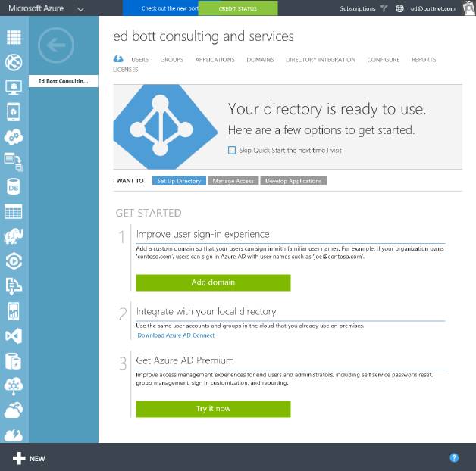
Task: Switch to the Domains tab
Action: click(x=260, y=59)
